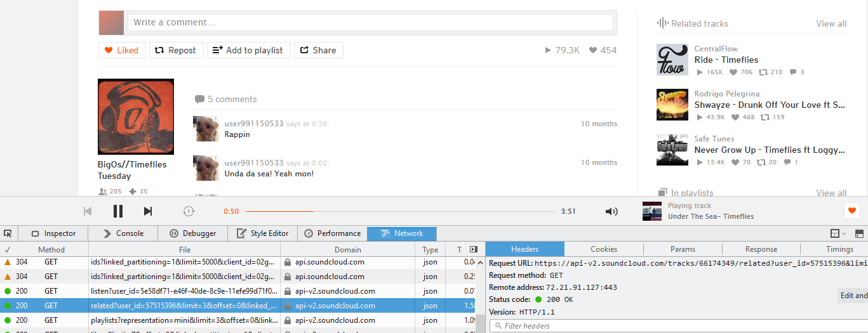
Task: Open the Response details tab
Action: tap(761, 249)
